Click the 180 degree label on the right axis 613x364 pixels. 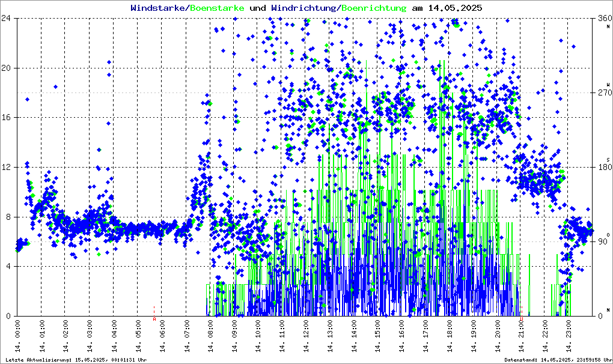[604, 168]
